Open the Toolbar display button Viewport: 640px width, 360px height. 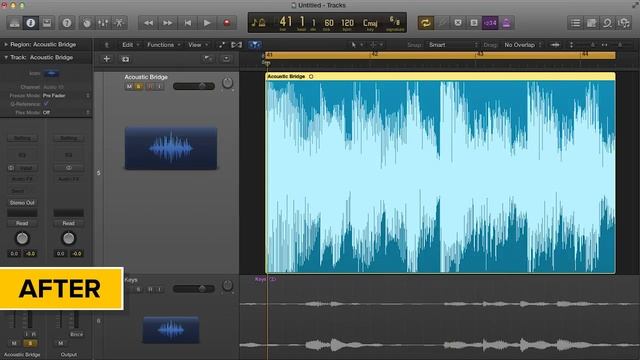[47, 23]
